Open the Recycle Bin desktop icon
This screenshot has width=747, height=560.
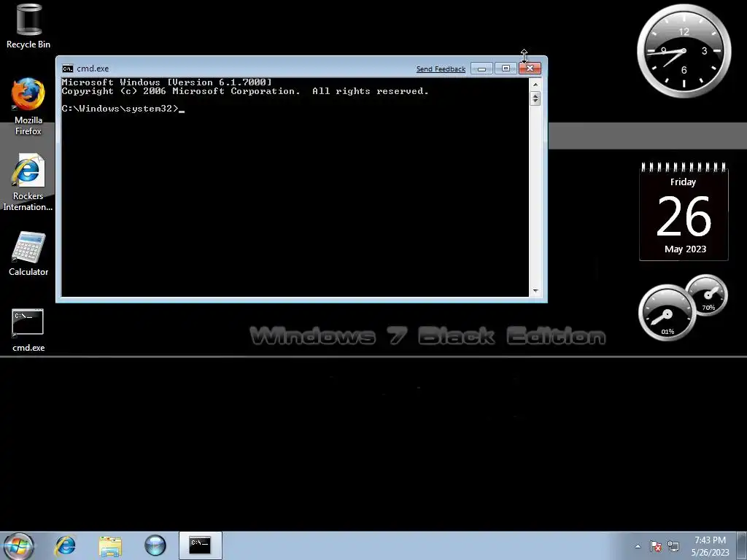pyautogui.click(x=28, y=26)
